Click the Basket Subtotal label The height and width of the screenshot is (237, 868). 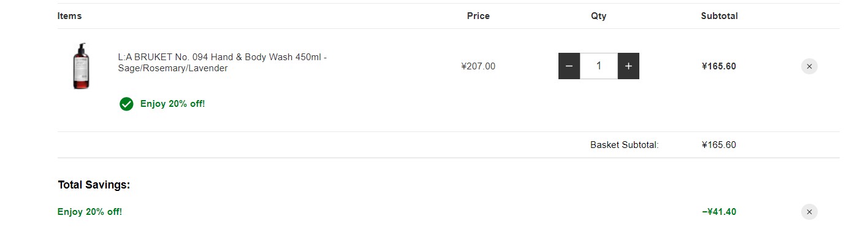pos(625,145)
